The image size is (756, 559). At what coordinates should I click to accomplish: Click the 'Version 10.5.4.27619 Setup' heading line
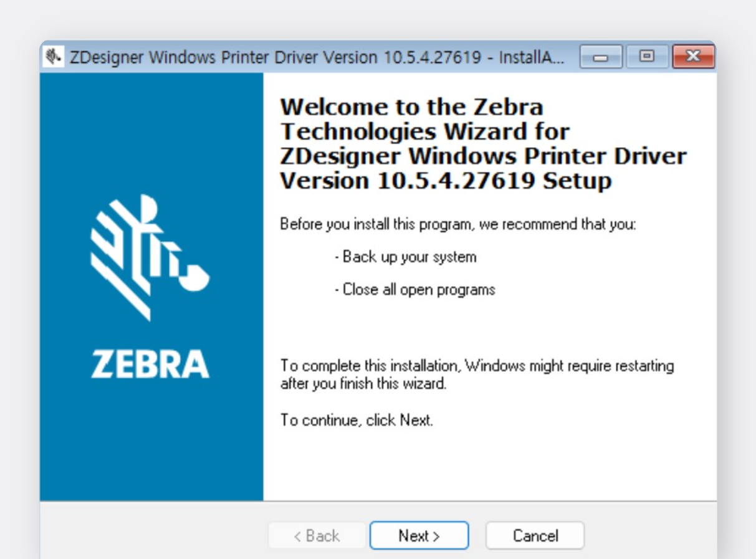tap(446, 181)
